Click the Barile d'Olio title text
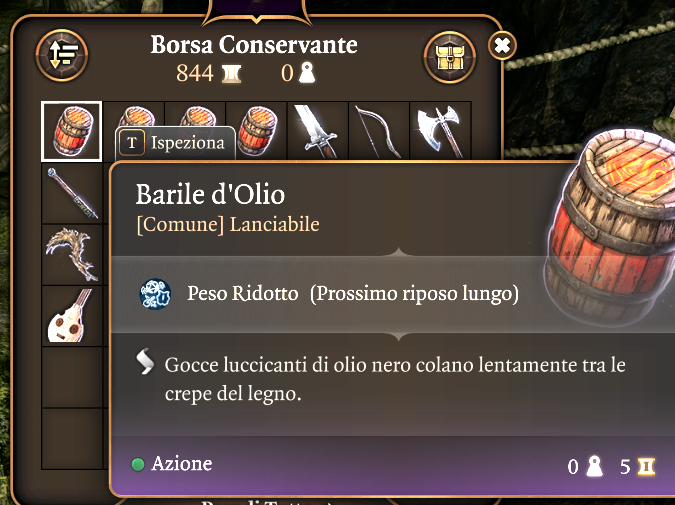Screen dimensions: 675x505 point(210,193)
